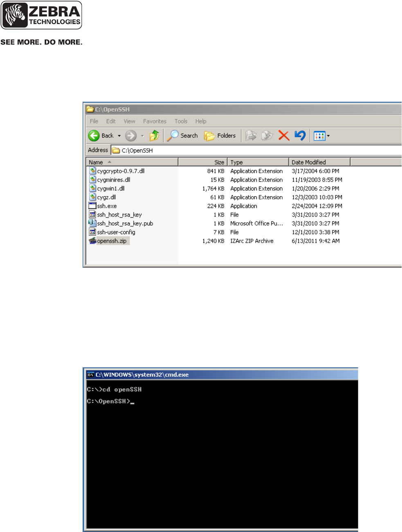Click the cygz.dll file name
This screenshot has width=402, height=532.
coord(106,197)
